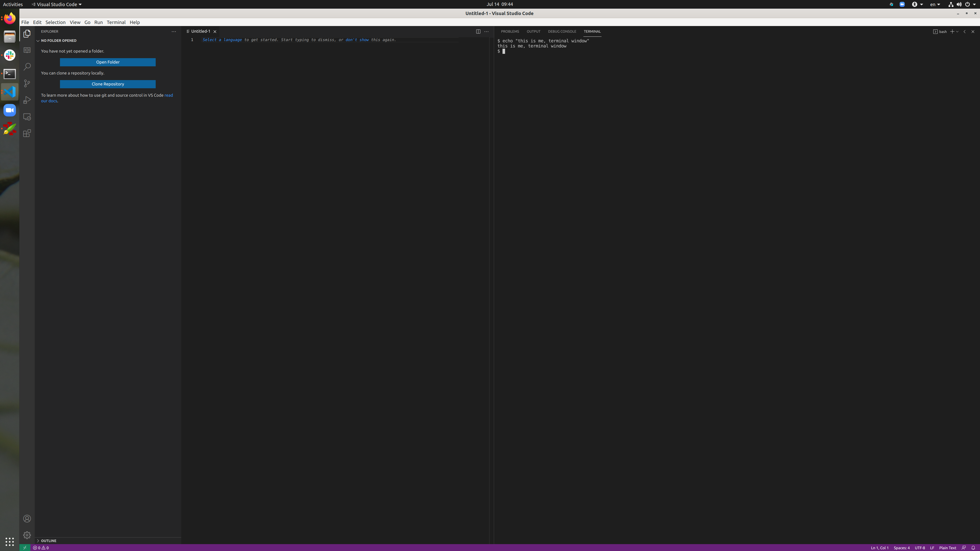The image size is (980, 551).
Task: Click the bash terminal indicator
Action: click(940, 32)
